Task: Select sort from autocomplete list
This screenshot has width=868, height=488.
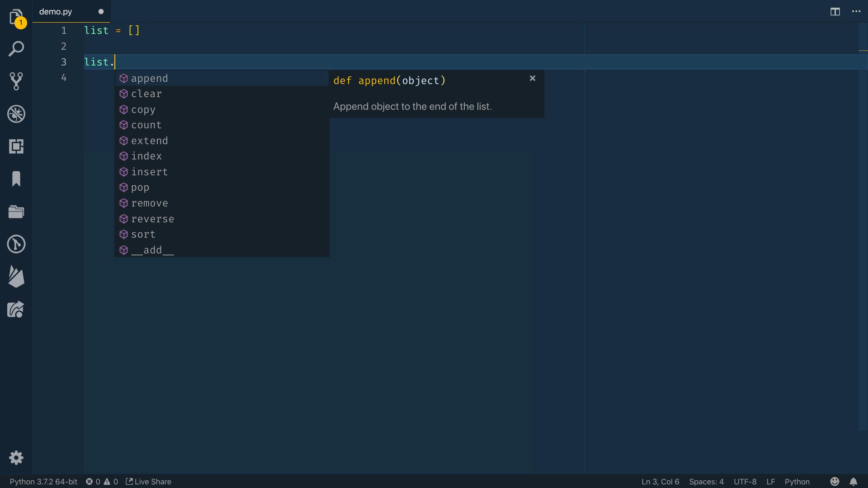Action: coord(143,234)
